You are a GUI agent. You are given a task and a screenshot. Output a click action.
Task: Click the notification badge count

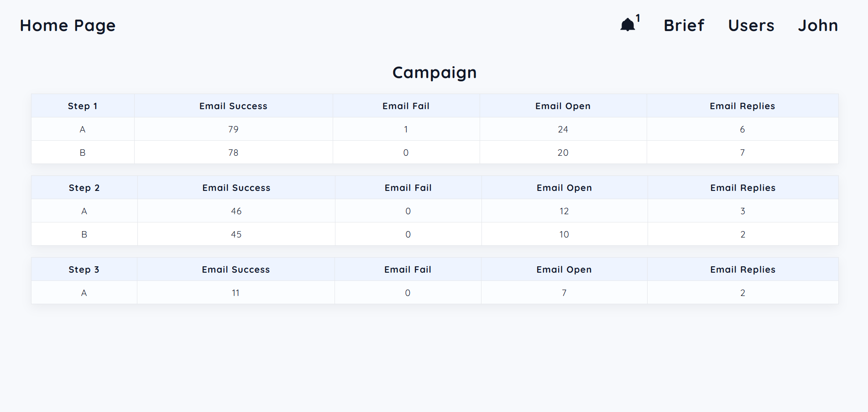638,18
